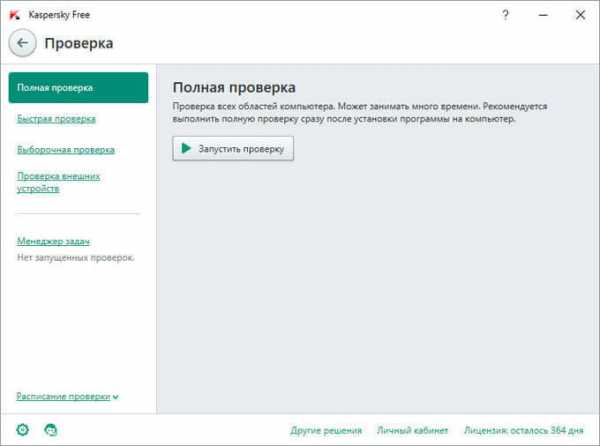Viewport: 600px width, 446px height.
Task: Minimize the Kaspersky Free window
Action: (x=543, y=15)
